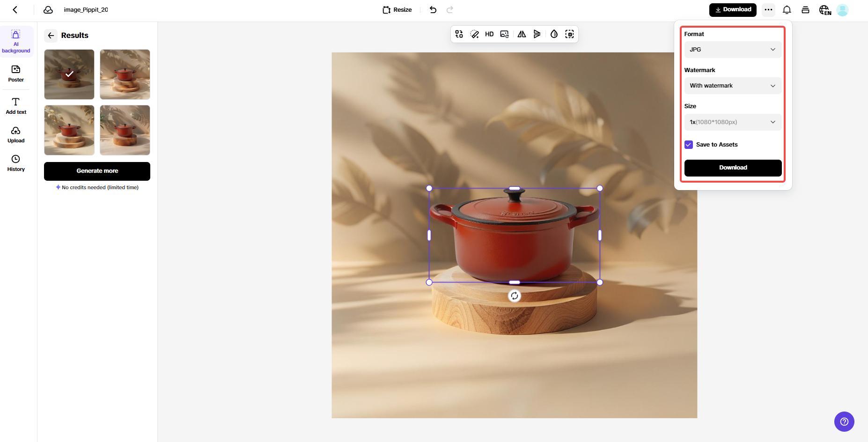Screen dimensions: 868x442
Task: Open the Poster tool
Action: pyautogui.click(x=16, y=74)
